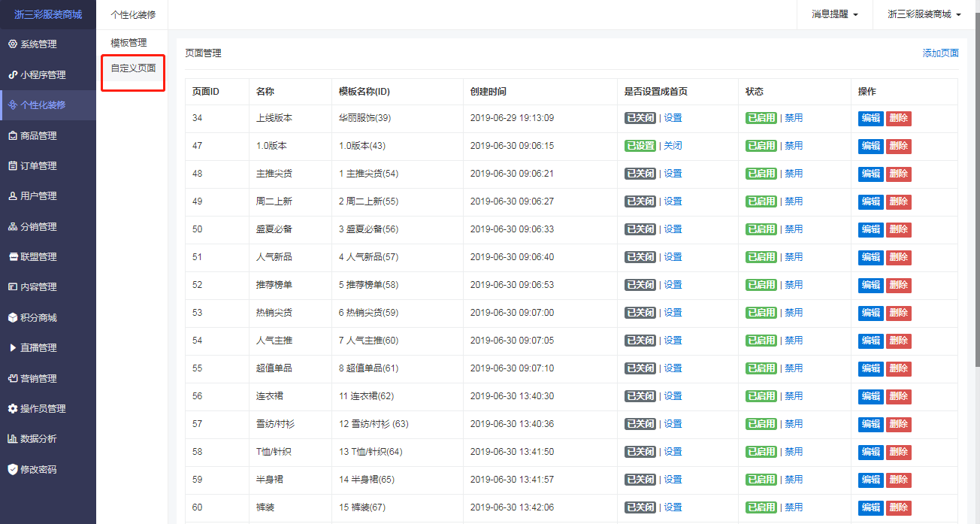Click template name 华丽服饰(39)

[x=365, y=118]
